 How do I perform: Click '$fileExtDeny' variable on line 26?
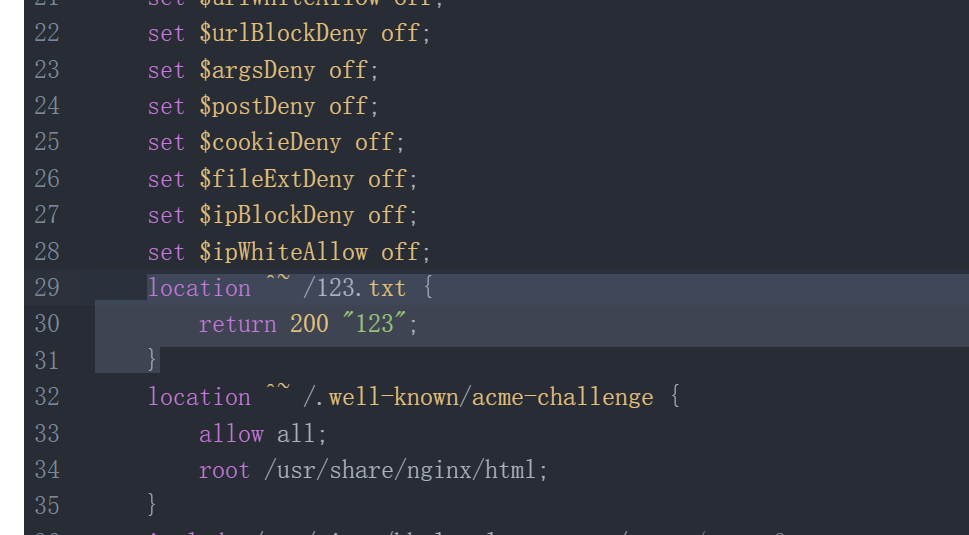click(x=277, y=179)
